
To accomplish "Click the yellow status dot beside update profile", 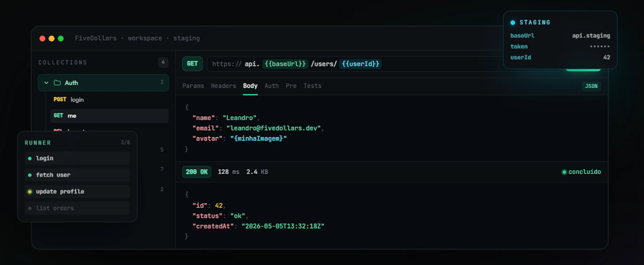I will tap(30, 192).
